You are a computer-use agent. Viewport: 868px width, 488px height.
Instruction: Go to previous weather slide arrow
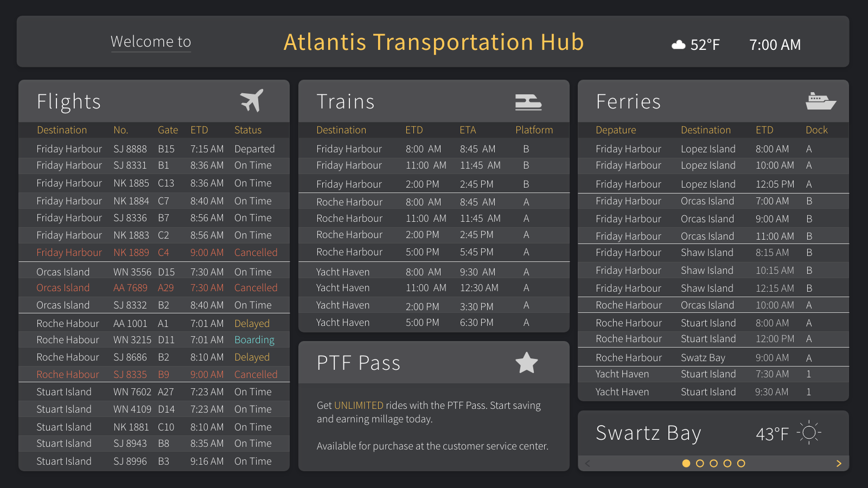pyautogui.click(x=588, y=464)
